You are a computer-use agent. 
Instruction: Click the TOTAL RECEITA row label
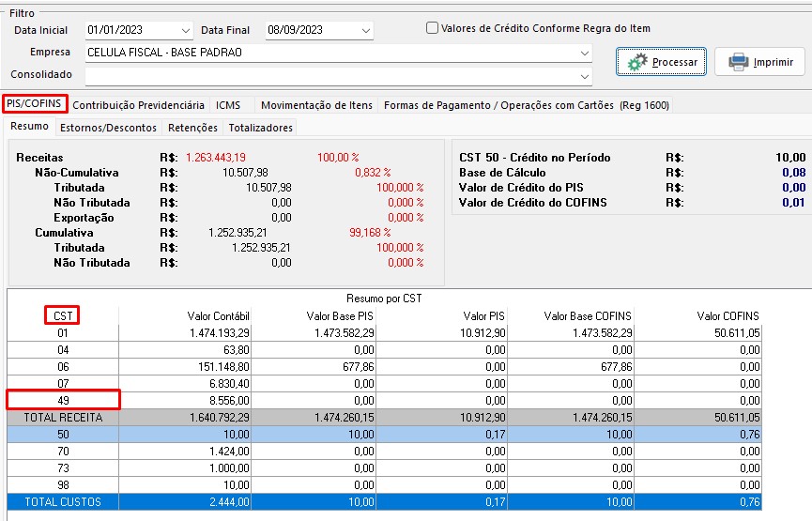pyautogui.click(x=63, y=418)
